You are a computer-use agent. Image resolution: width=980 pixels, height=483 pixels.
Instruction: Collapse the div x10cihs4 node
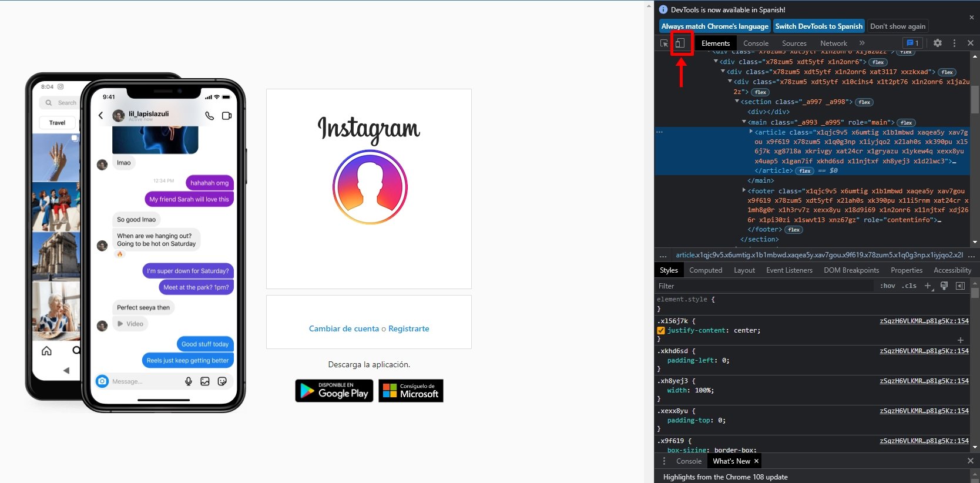click(730, 82)
